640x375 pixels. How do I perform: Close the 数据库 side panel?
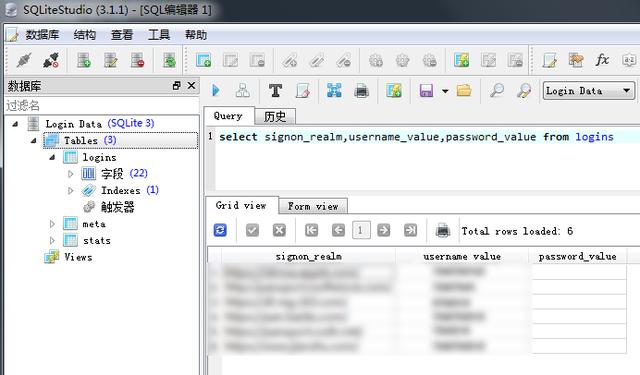click(x=191, y=86)
